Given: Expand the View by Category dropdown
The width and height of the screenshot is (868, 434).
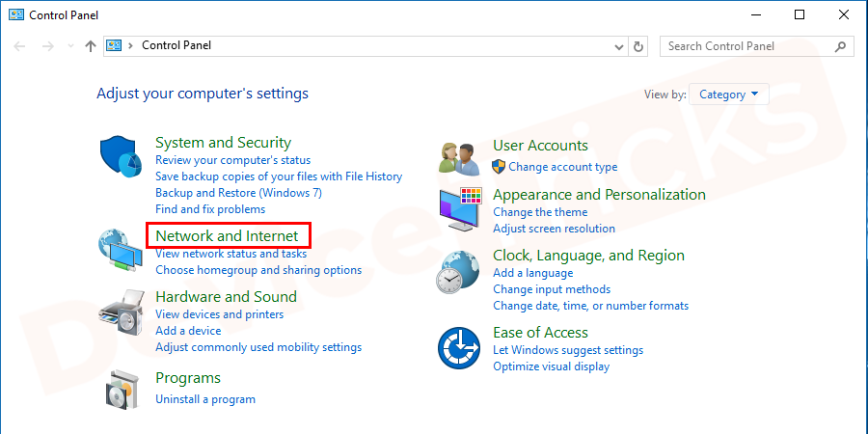Looking at the screenshot, I should click(728, 95).
